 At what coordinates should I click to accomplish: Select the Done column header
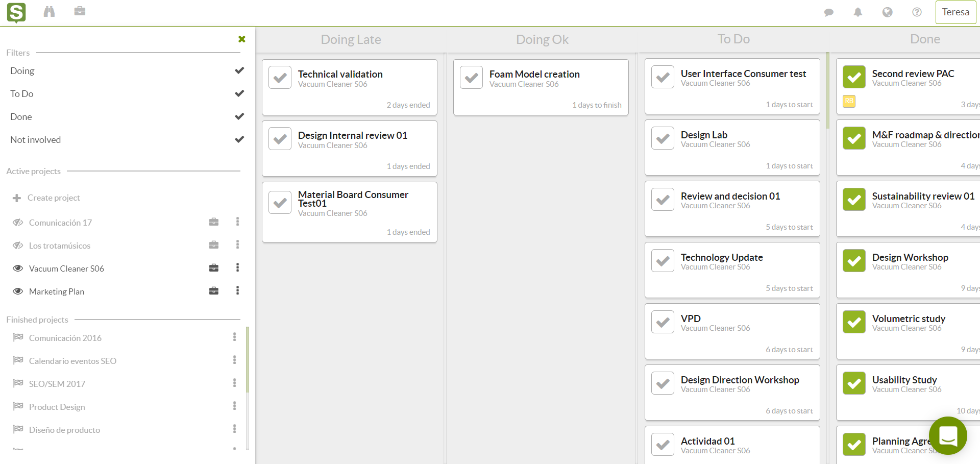tap(925, 39)
